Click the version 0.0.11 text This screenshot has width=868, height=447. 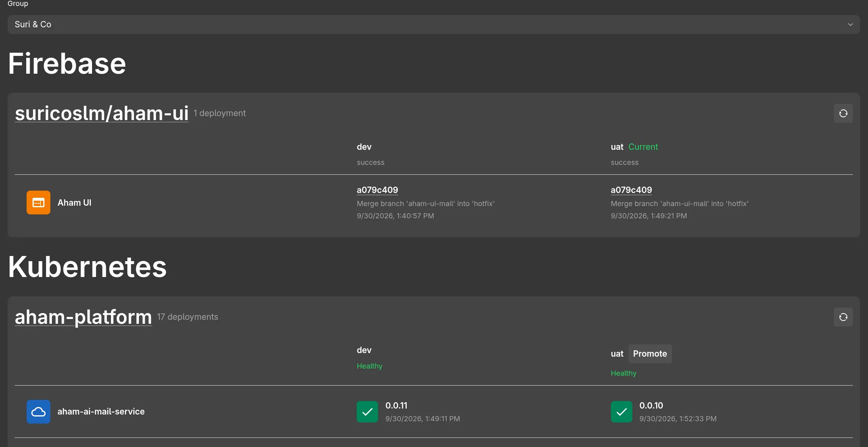(x=396, y=406)
